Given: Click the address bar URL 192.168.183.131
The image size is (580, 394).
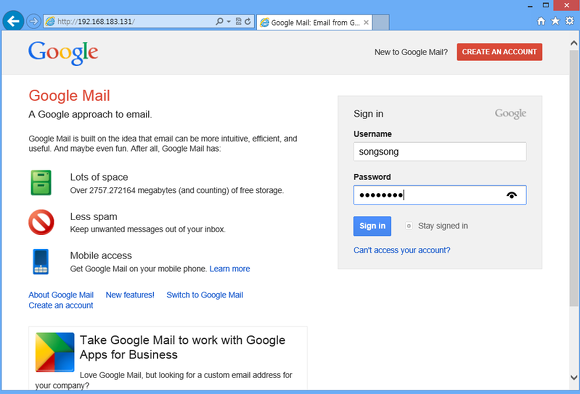Looking at the screenshot, I should [96, 21].
